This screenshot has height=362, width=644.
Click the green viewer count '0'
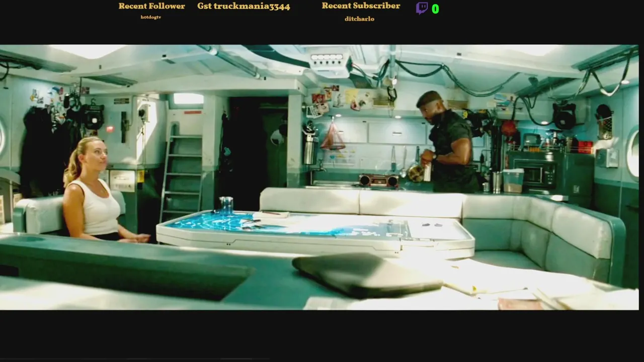tap(435, 9)
